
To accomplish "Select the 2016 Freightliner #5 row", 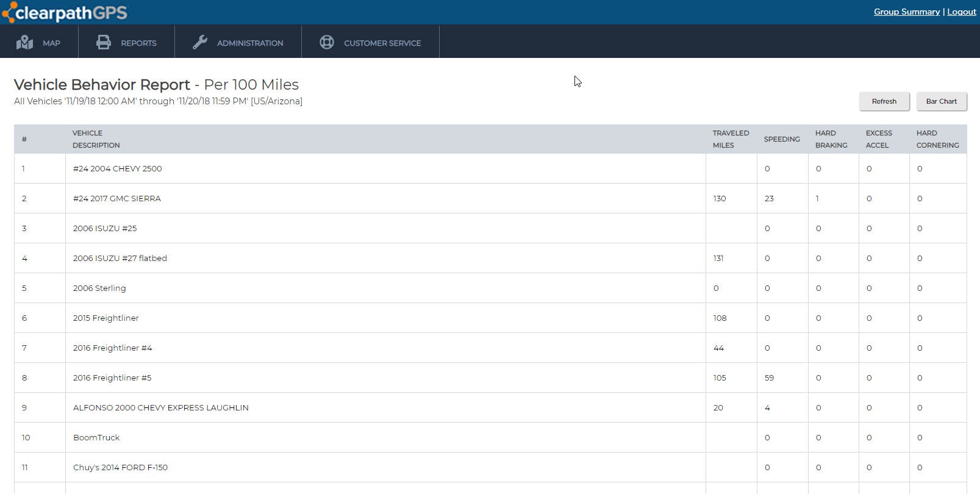I will pyautogui.click(x=112, y=378).
